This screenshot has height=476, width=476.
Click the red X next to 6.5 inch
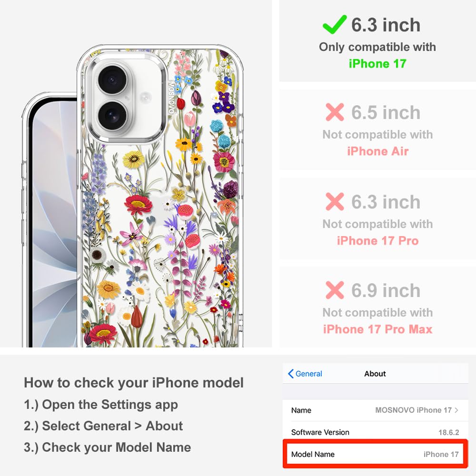pos(335,112)
